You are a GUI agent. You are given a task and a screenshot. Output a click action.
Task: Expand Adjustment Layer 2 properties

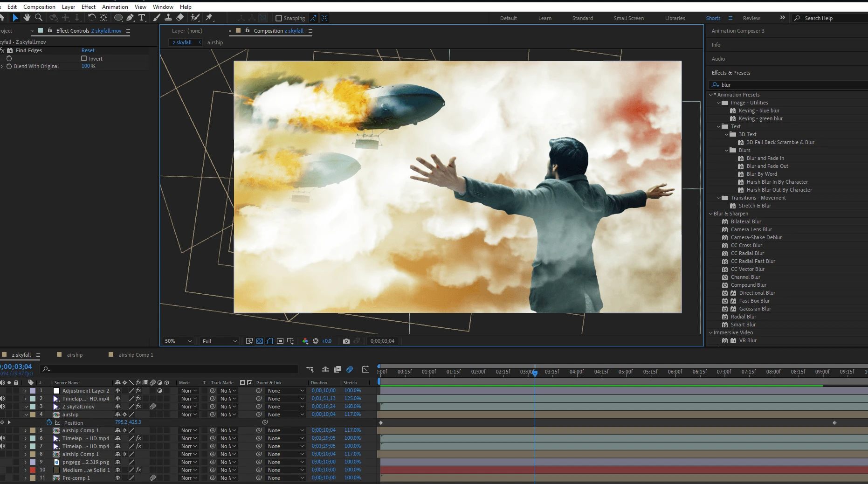click(x=26, y=391)
